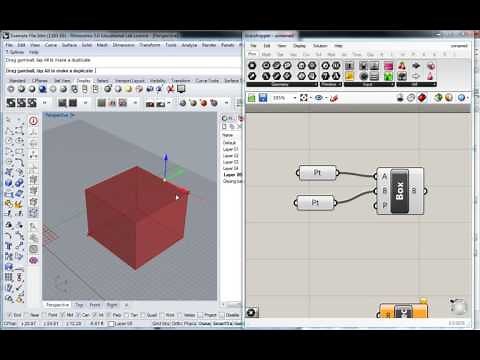
Task: Click the P input of the Box component
Action: click(384, 206)
